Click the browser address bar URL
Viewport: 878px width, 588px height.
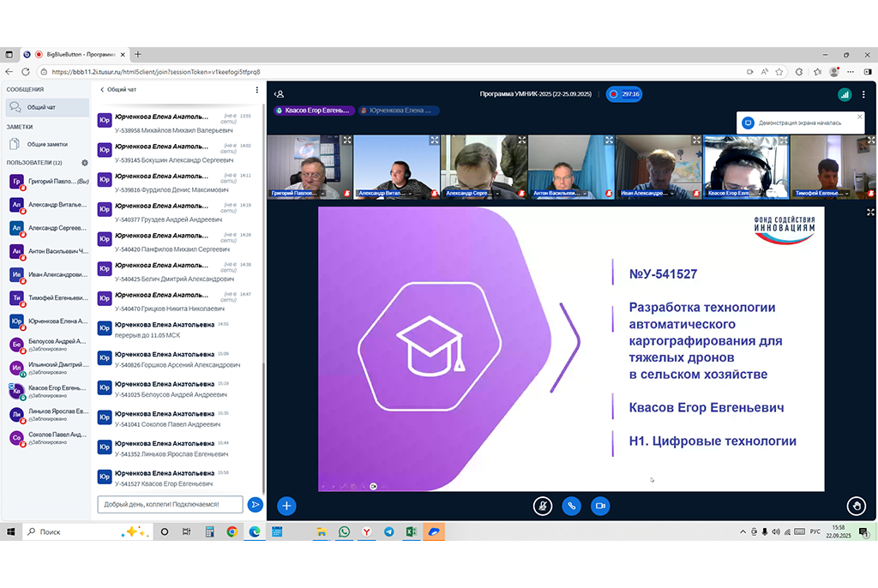click(x=156, y=72)
